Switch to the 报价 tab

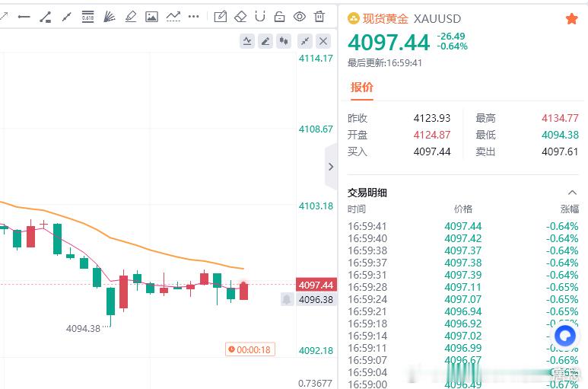362,88
